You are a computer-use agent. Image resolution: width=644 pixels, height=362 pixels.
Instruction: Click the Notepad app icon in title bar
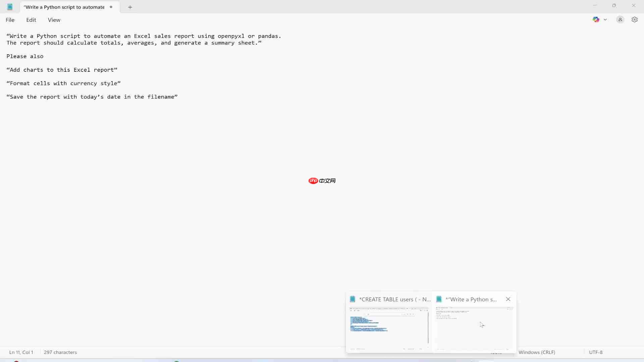(10, 7)
